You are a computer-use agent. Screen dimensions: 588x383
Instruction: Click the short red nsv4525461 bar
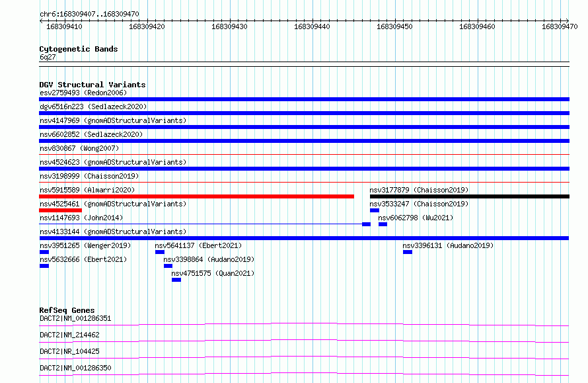[x=60, y=210]
